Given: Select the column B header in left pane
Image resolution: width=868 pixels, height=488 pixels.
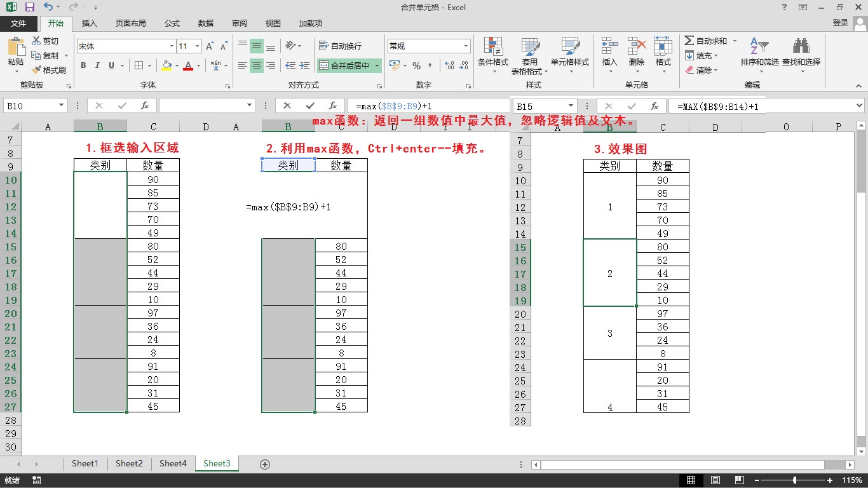Looking at the screenshot, I should (x=100, y=127).
